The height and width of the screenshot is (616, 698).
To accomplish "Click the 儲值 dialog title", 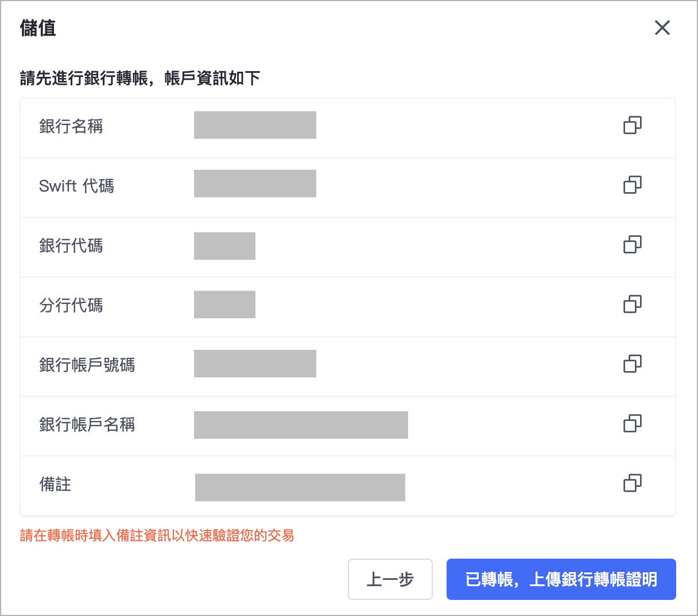I will point(38,28).
